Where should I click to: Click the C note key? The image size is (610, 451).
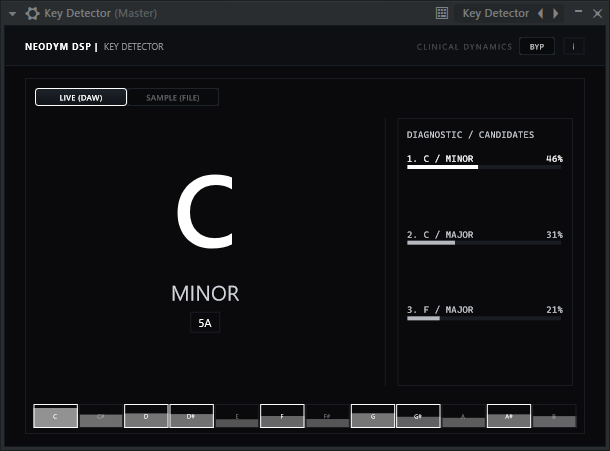click(x=55, y=416)
